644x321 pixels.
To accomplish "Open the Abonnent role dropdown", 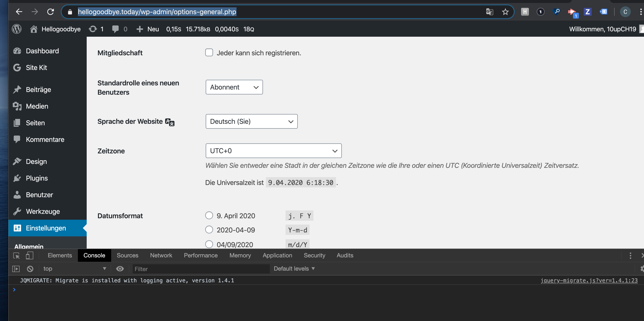I will click(234, 87).
